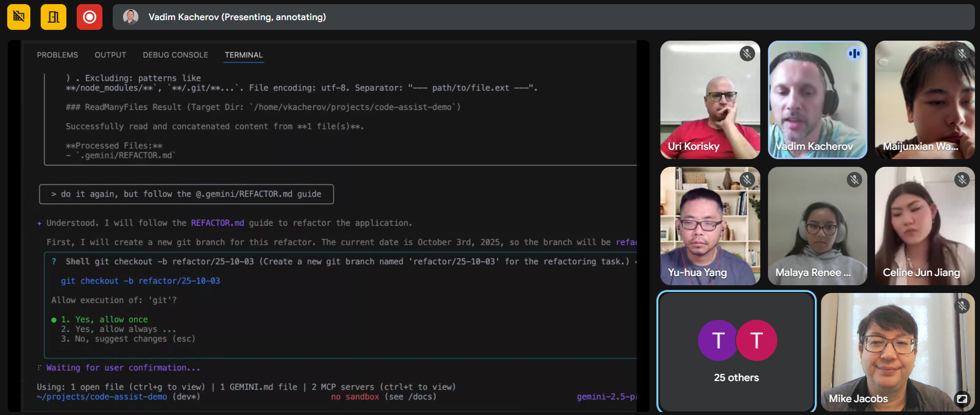Click the 'git checkout -b refactor/25-10-03' command
The image size is (980, 415).
coord(141,281)
